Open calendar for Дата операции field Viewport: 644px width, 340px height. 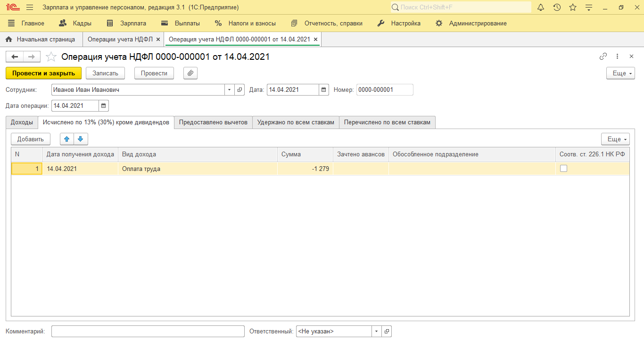point(104,105)
